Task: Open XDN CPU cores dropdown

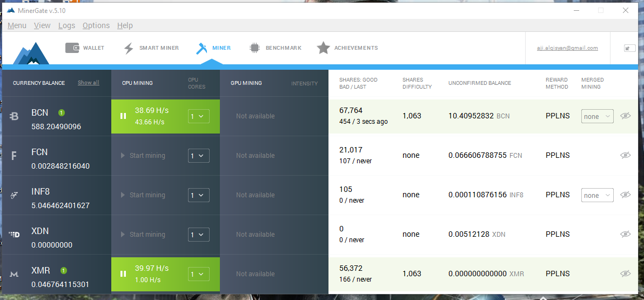Action: 199,235
